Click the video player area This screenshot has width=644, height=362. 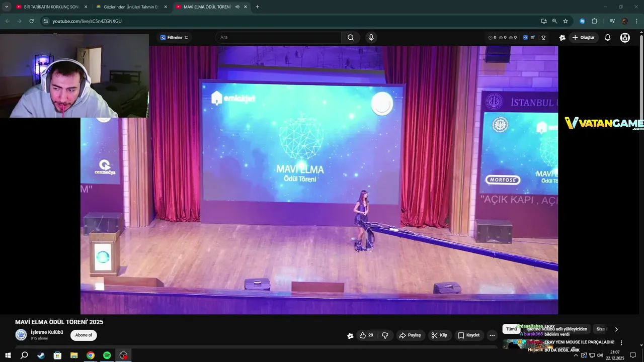(319, 180)
